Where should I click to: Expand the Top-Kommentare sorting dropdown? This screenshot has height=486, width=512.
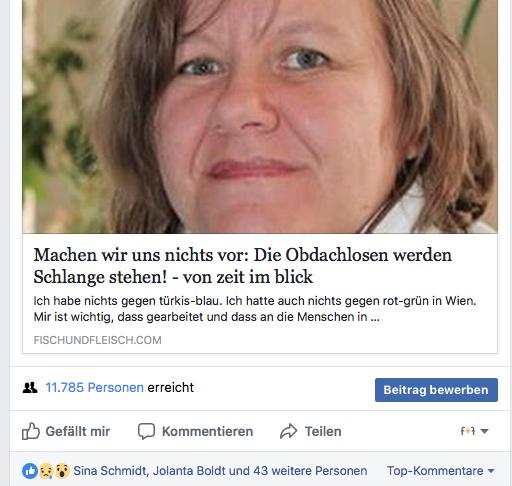(x=441, y=471)
